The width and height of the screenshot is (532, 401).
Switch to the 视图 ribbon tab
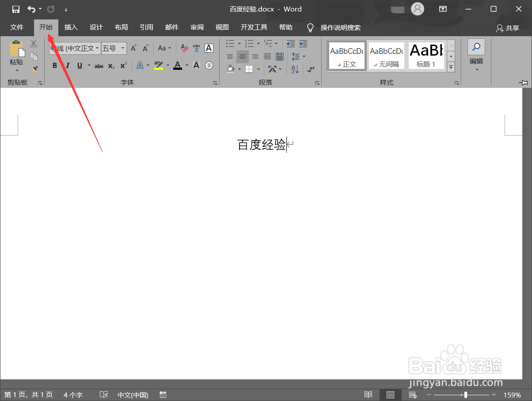[222, 27]
